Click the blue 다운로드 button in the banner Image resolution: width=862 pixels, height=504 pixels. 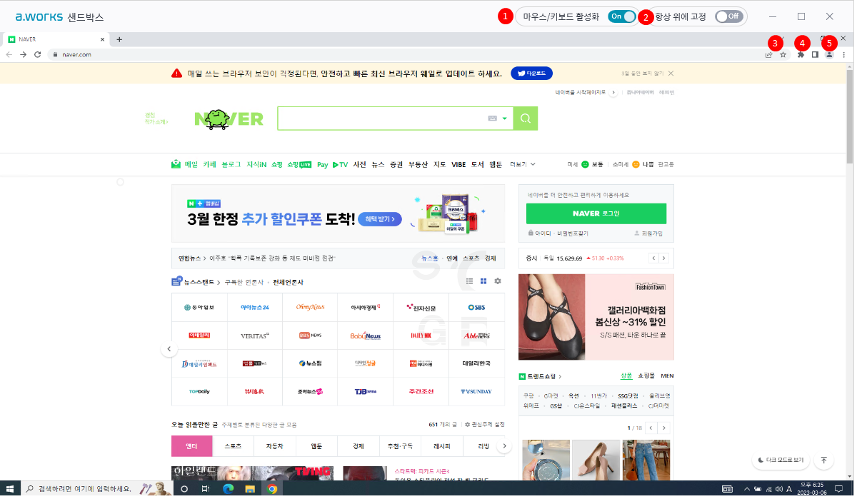point(531,73)
